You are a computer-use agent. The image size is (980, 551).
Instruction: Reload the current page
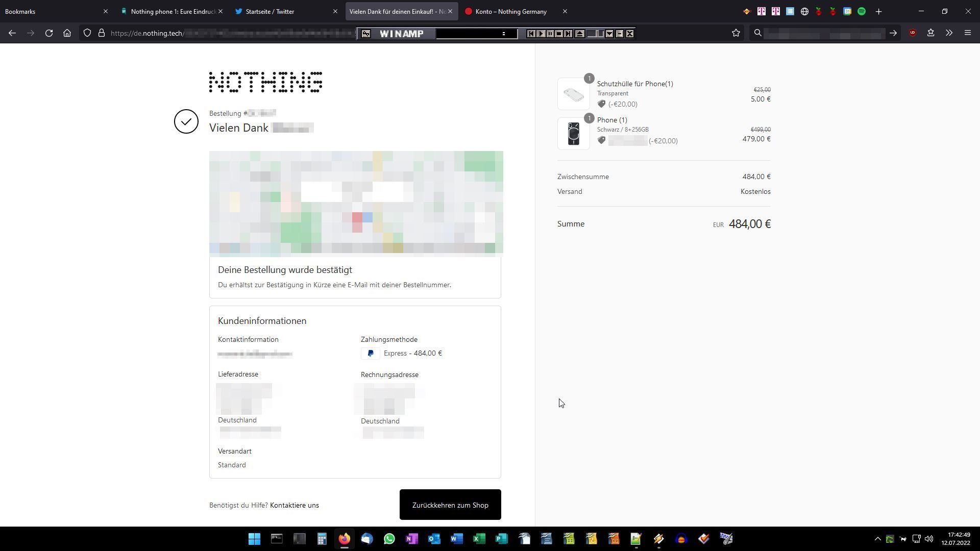pyautogui.click(x=49, y=33)
